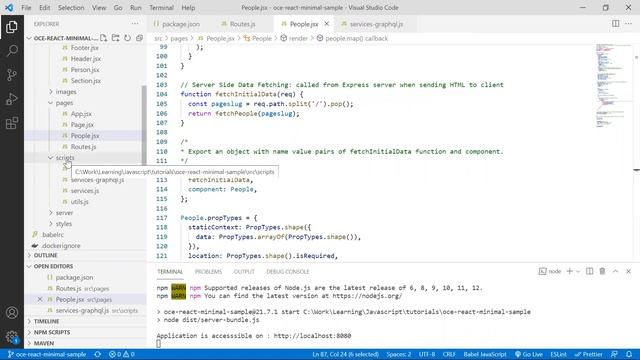Image resolution: width=640 pixels, height=360 pixels.
Task: Expand the images folder
Action: click(x=66, y=91)
